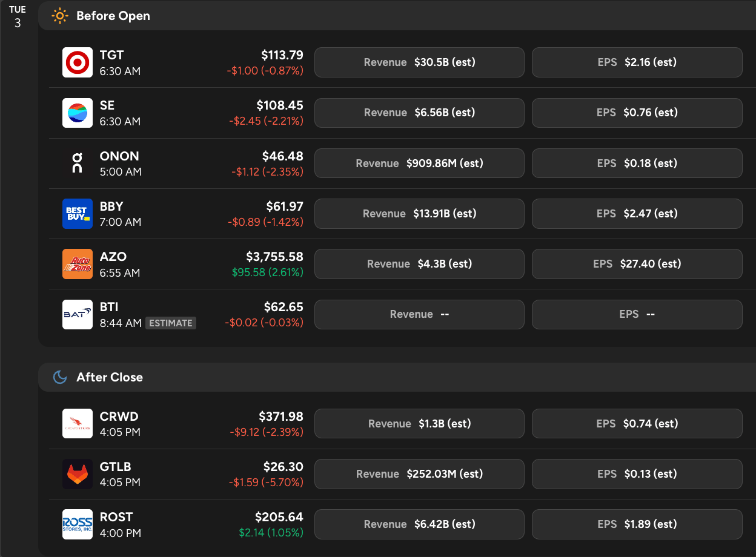This screenshot has width=756, height=557.
Task: Click the AZO price $3,755.58
Action: (275, 257)
